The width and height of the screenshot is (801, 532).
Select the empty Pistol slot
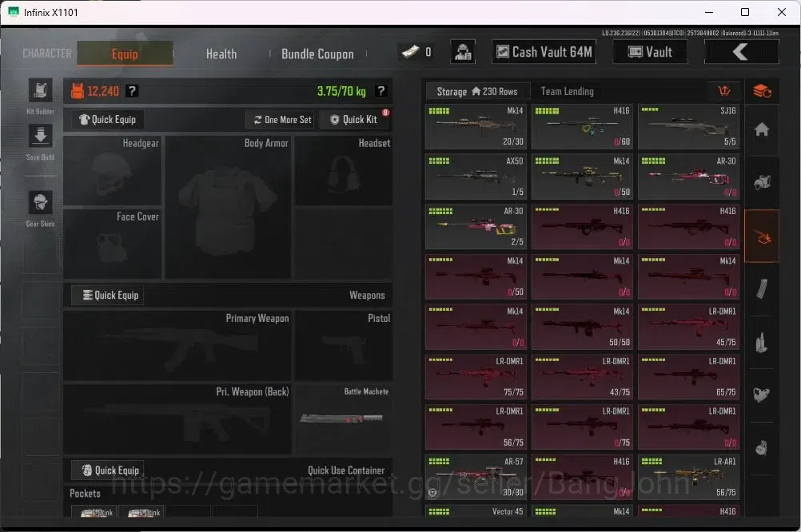(344, 346)
